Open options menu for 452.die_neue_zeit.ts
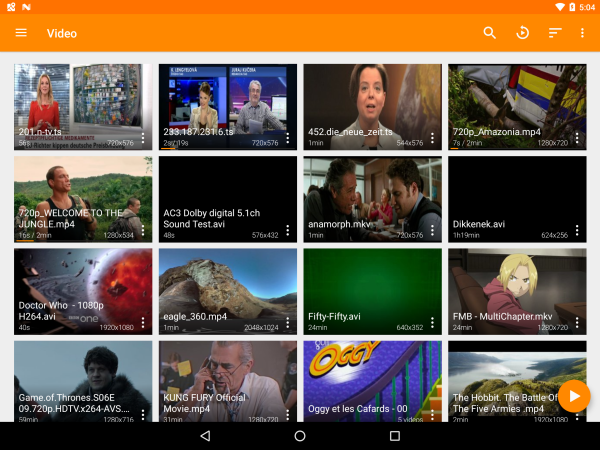The height and width of the screenshot is (450, 600). (432, 138)
